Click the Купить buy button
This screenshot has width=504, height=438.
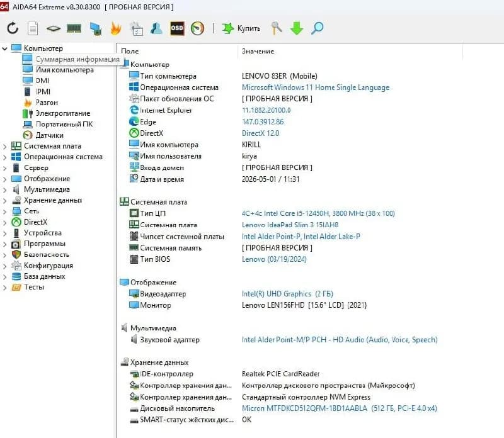241,28
